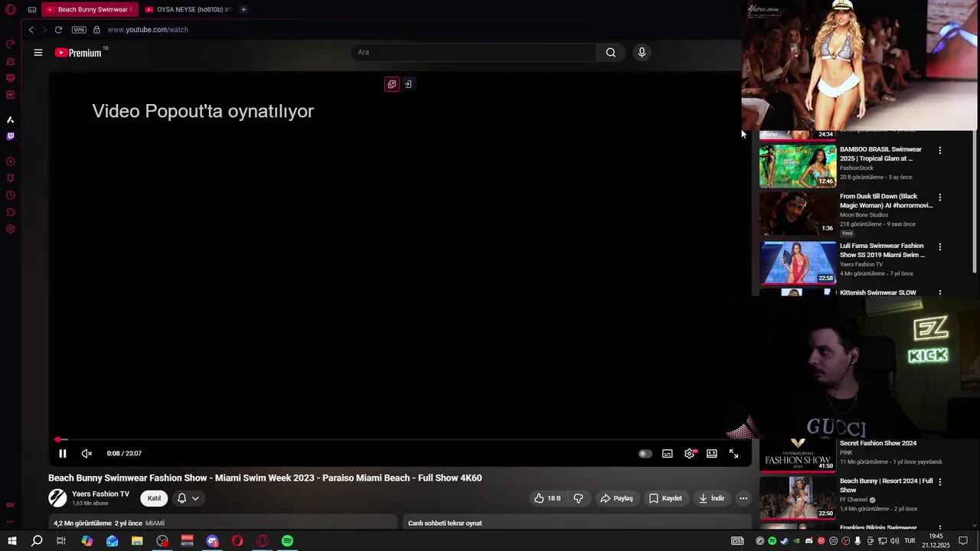The image size is (980, 551).
Task: Open the Windows notification center icon
Action: [x=963, y=541]
